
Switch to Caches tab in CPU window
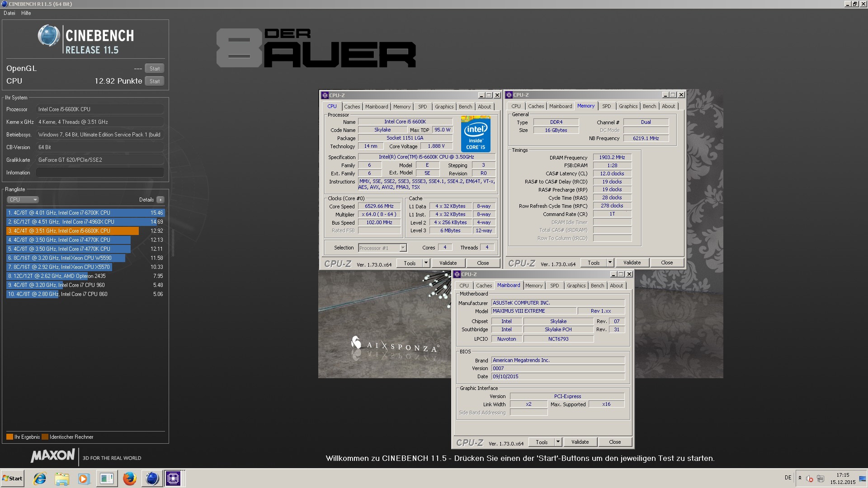tap(352, 107)
